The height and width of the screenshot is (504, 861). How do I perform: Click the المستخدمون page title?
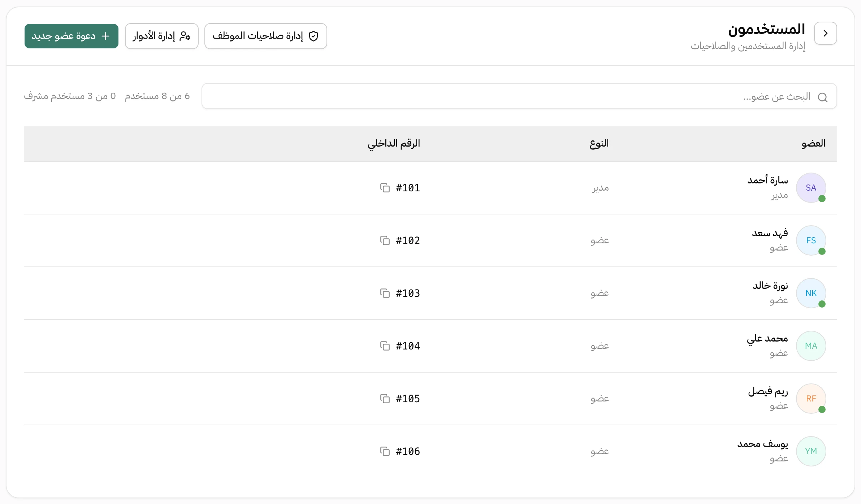coord(767,29)
